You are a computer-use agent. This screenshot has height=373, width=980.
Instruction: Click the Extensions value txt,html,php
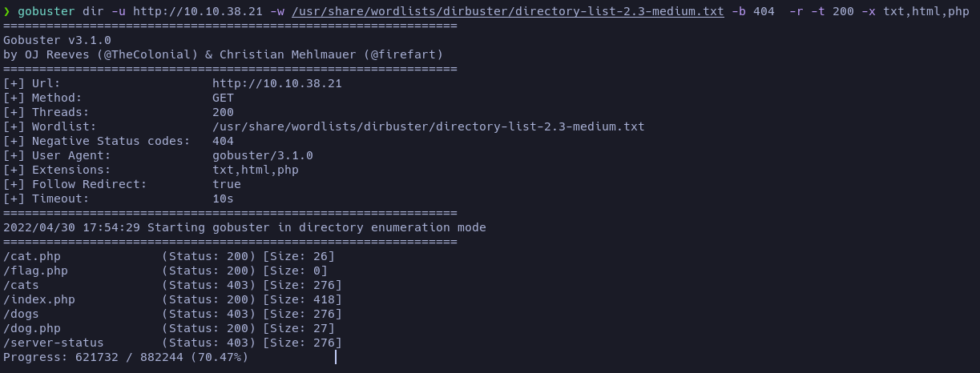(256, 170)
